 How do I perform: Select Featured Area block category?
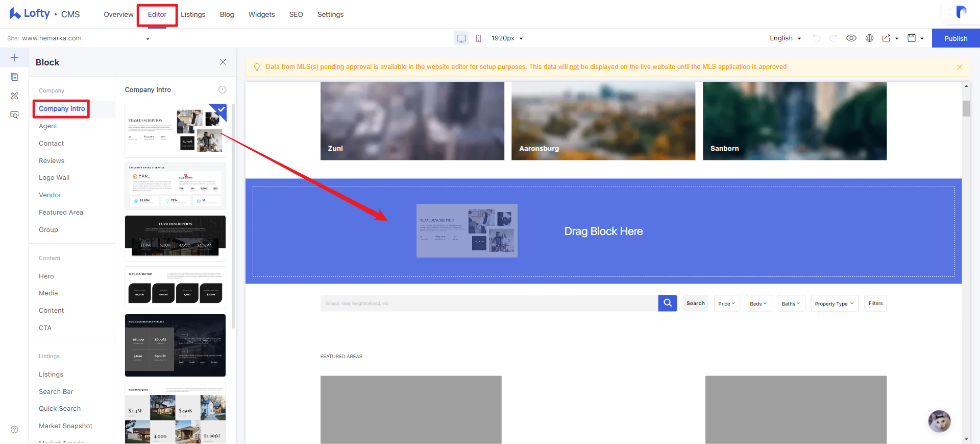click(61, 212)
